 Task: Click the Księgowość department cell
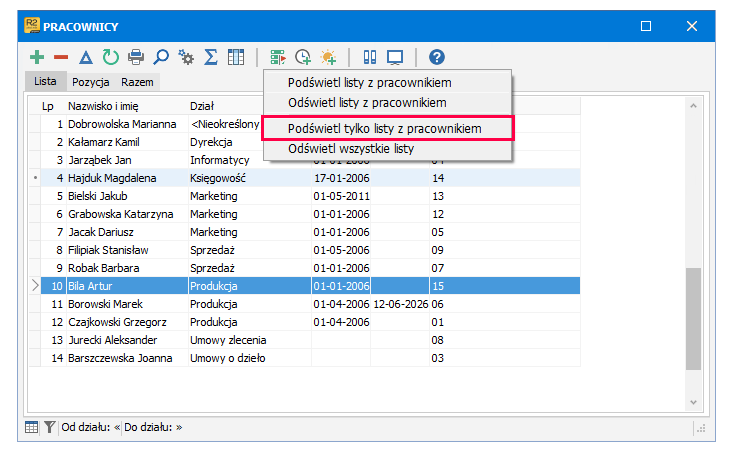pyautogui.click(x=250, y=178)
